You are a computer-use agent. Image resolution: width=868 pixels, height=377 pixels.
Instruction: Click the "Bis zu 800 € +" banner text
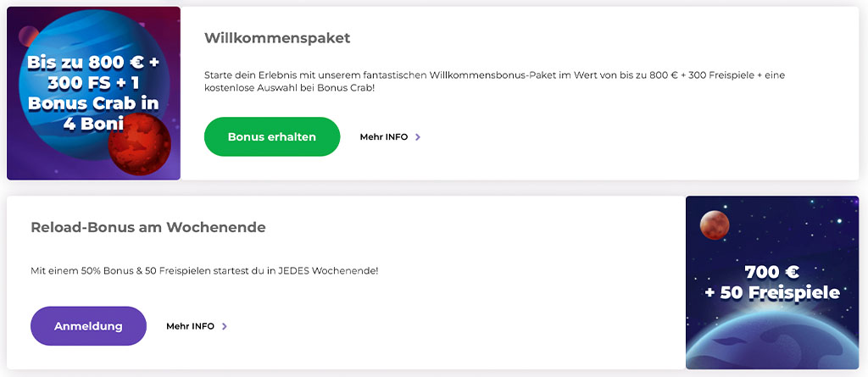click(x=93, y=62)
